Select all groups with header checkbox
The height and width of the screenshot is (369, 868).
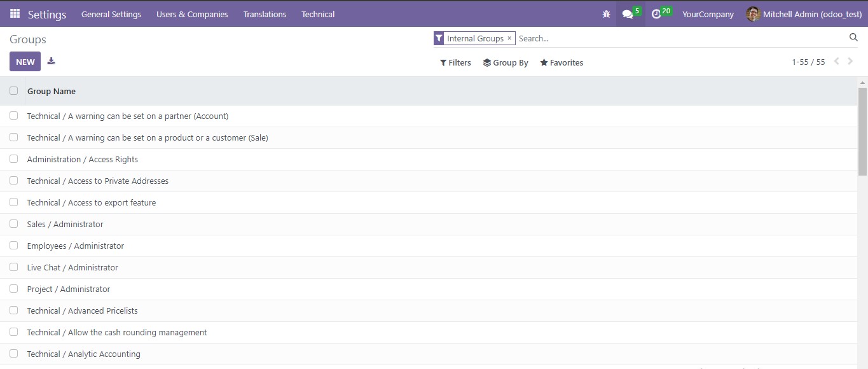[13, 91]
